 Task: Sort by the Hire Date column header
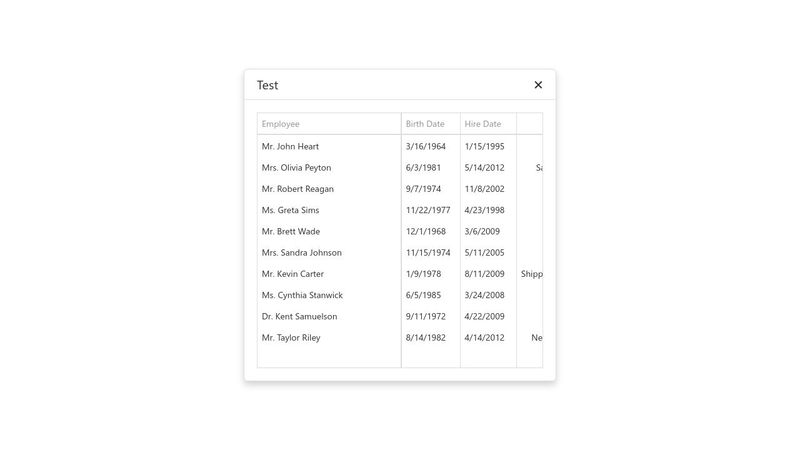[488, 124]
